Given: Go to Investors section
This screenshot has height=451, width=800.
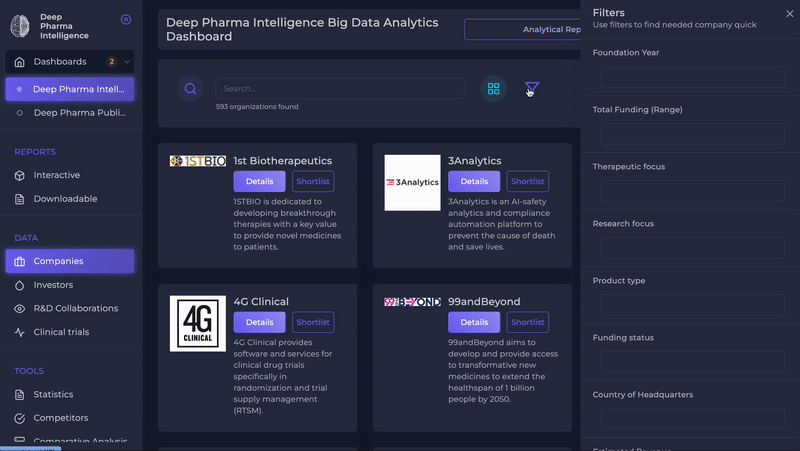Looking at the screenshot, I should tap(53, 285).
